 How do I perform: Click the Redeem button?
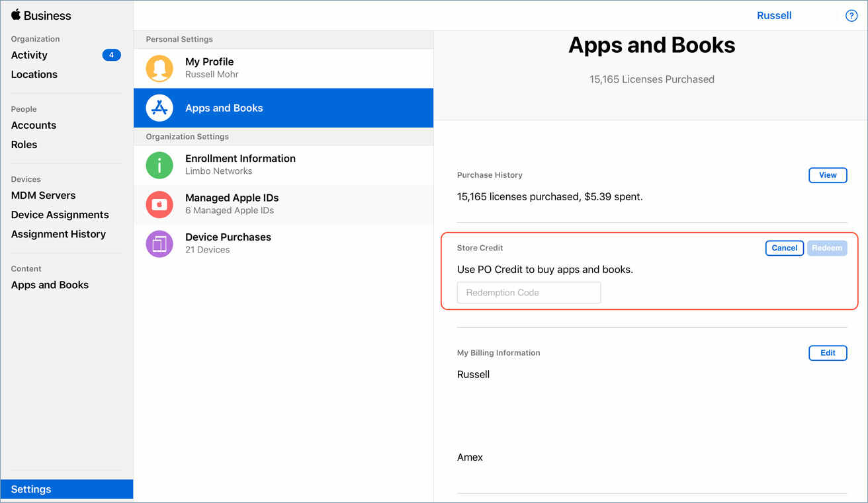827,248
